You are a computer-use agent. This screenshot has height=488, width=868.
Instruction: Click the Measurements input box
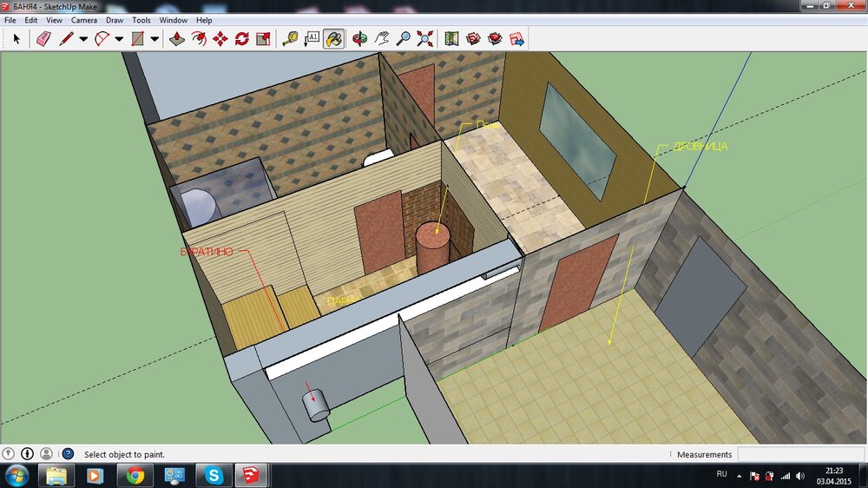(800, 454)
